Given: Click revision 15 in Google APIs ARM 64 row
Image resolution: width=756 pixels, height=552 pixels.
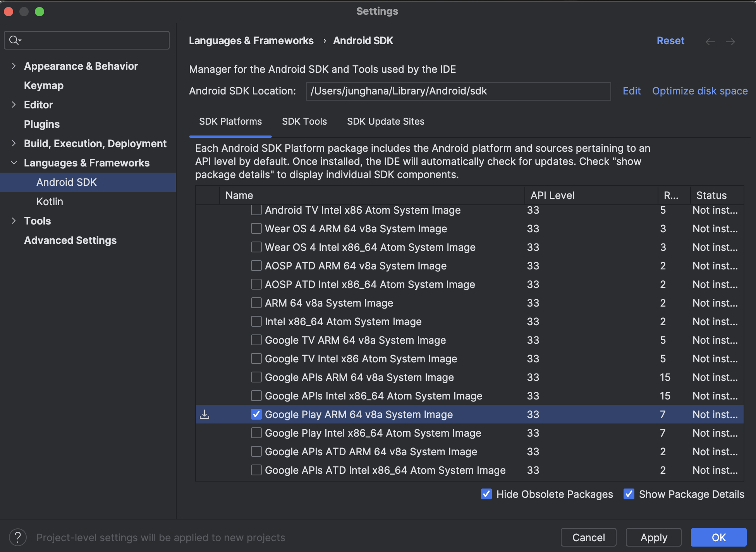Looking at the screenshot, I should tap(665, 377).
